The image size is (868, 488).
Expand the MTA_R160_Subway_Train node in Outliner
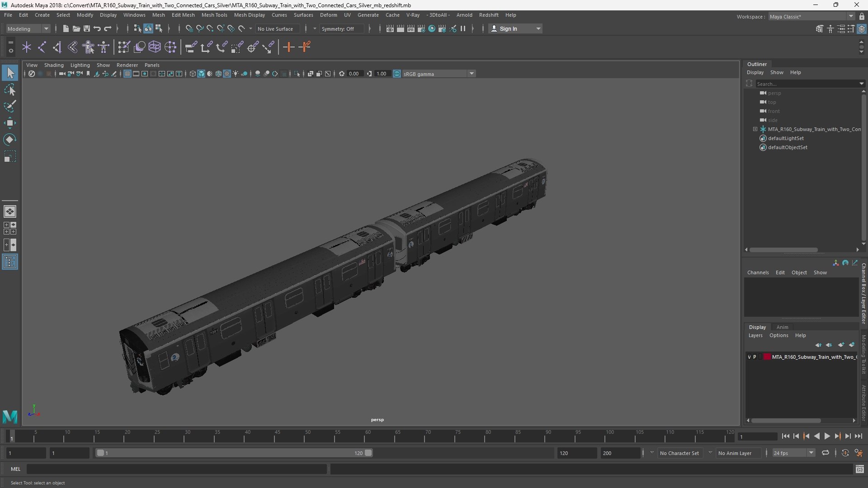click(x=755, y=129)
